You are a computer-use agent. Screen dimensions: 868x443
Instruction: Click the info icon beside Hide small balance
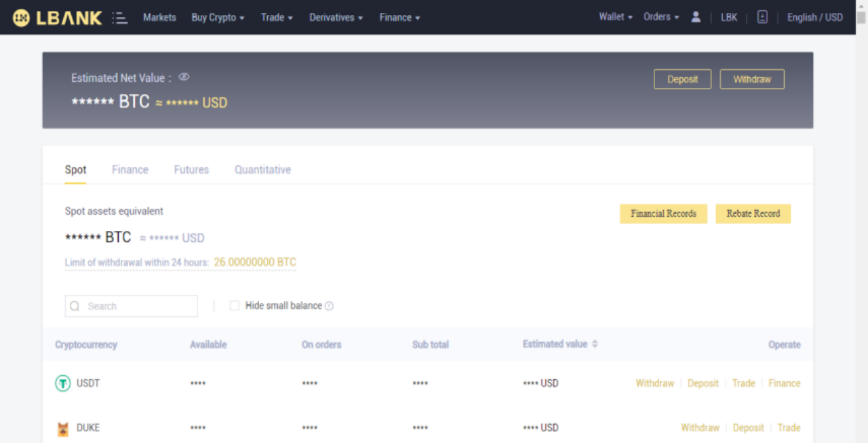(x=329, y=306)
